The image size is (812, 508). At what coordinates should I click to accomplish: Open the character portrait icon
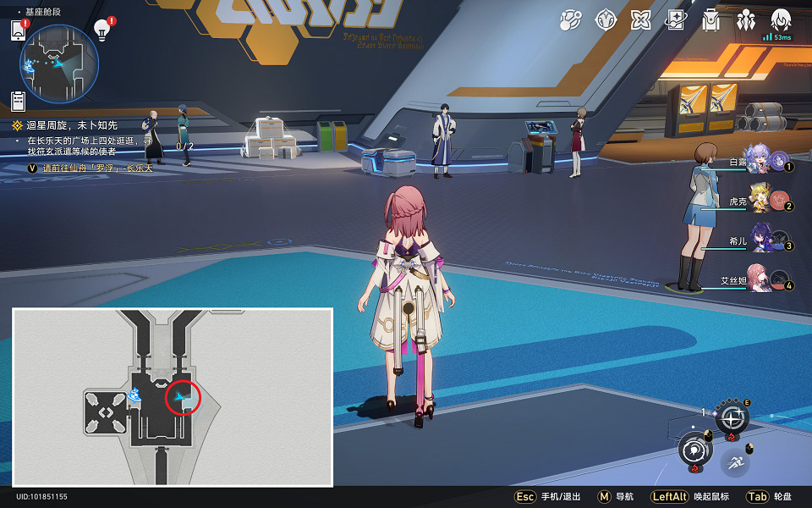coord(781,19)
